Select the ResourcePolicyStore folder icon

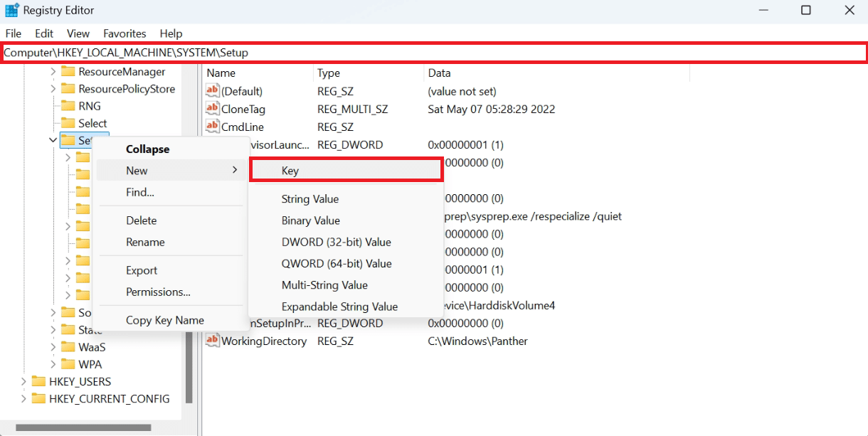68,89
